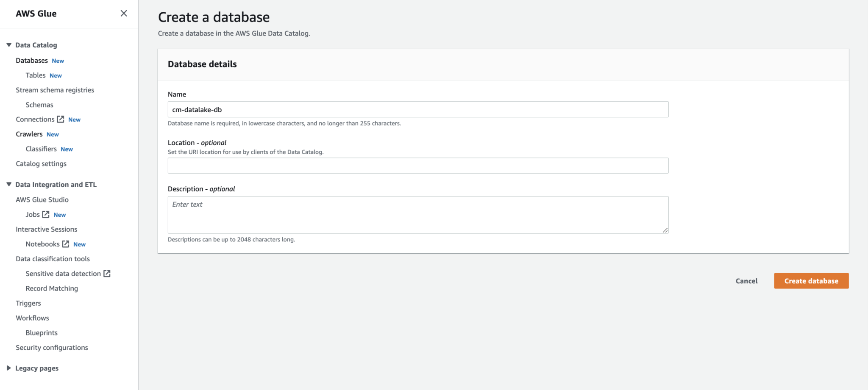
Task: Open Notebooks via its external link icon
Action: pyautogui.click(x=66, y=244)
